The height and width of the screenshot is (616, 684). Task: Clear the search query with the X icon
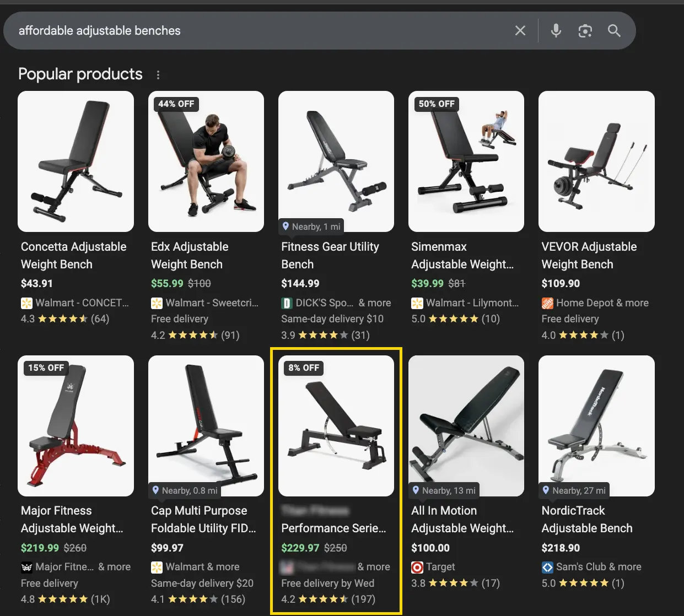[x=520, y=31]
